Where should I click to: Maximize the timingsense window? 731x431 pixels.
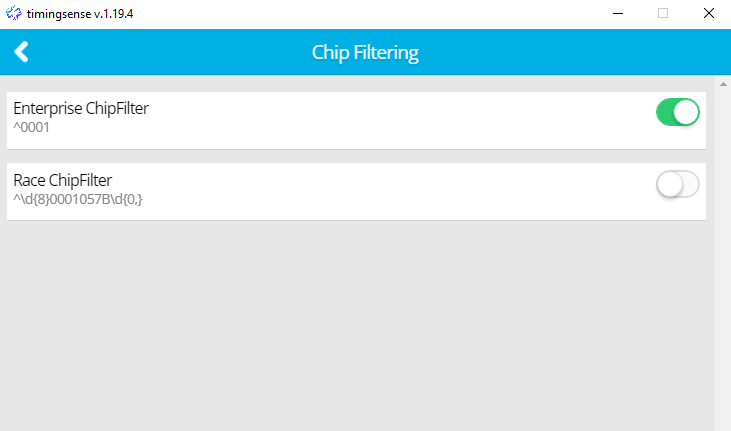click(662, 14)
